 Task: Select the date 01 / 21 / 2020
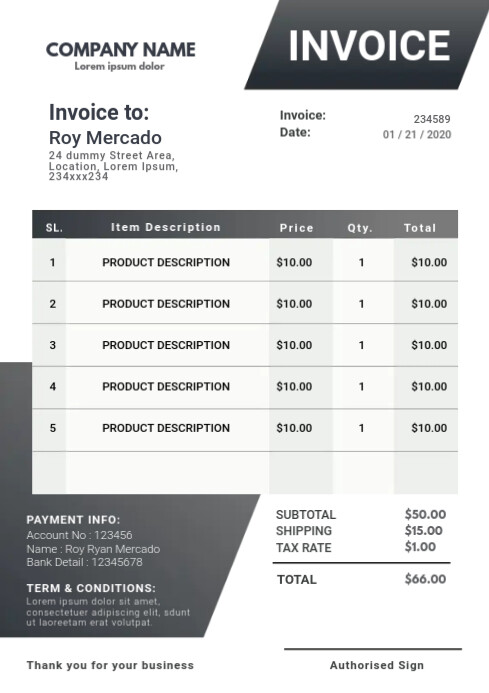click(417, 134)
